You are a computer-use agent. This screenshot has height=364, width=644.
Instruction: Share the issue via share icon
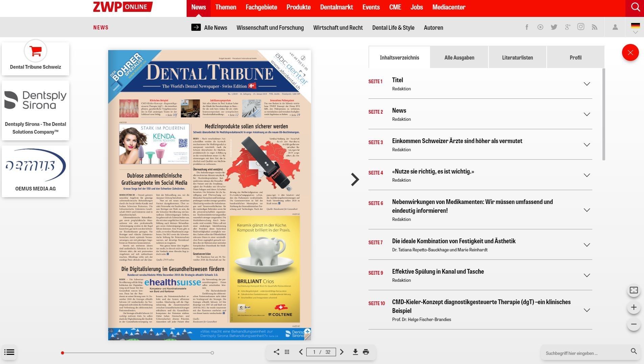pyautogui.click(x=277, y=352)
